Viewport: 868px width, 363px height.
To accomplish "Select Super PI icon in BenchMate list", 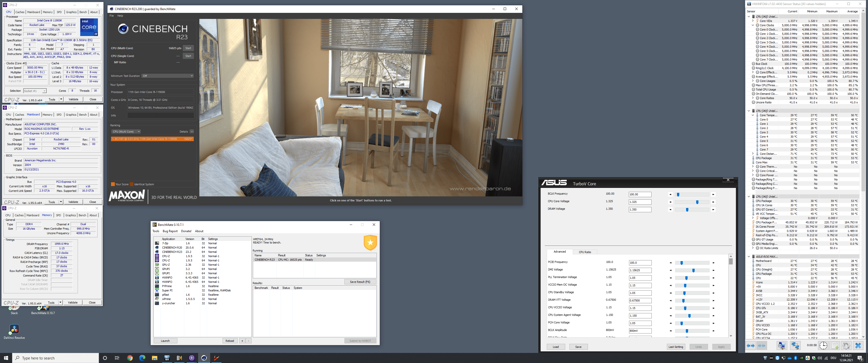I will click(x=157, y=290).
